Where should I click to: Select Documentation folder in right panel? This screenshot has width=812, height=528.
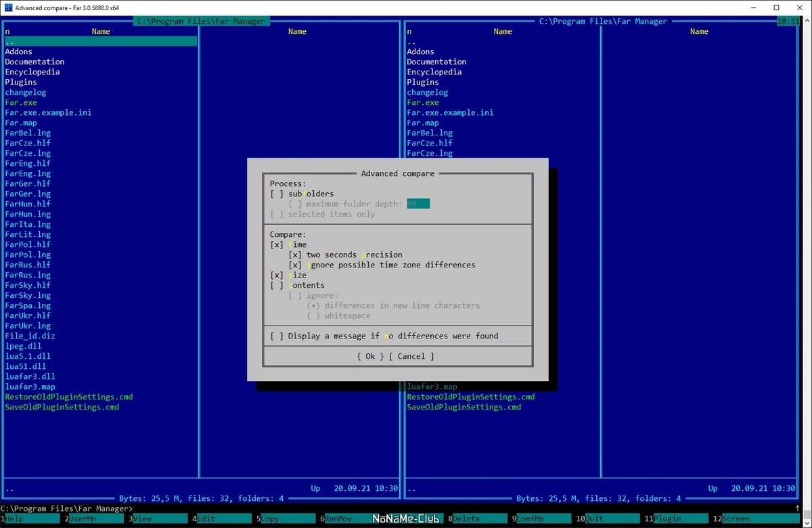(436, 62)
